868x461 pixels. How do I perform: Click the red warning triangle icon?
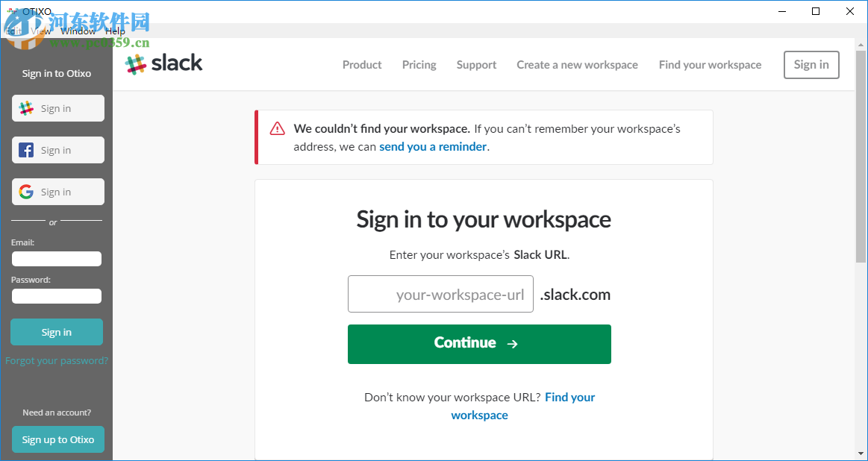click(278, 128)
